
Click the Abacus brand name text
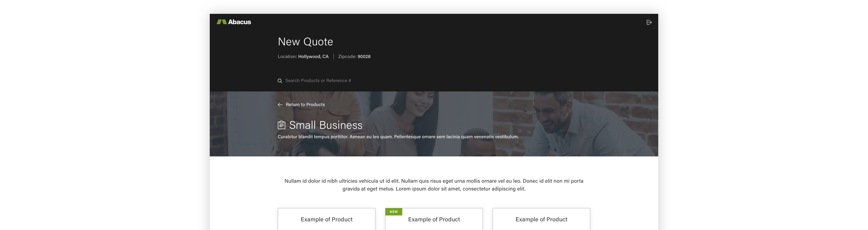click(239, 22)
